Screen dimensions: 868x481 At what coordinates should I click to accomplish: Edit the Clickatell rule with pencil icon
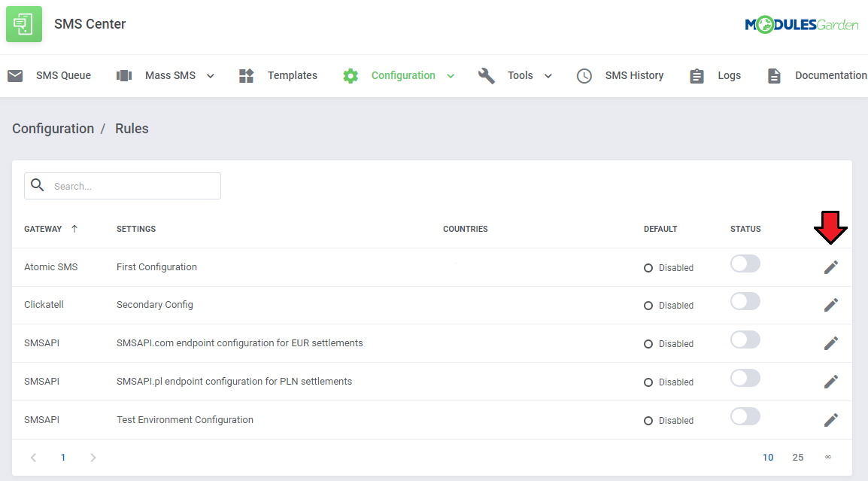click(x=831, y=305)
